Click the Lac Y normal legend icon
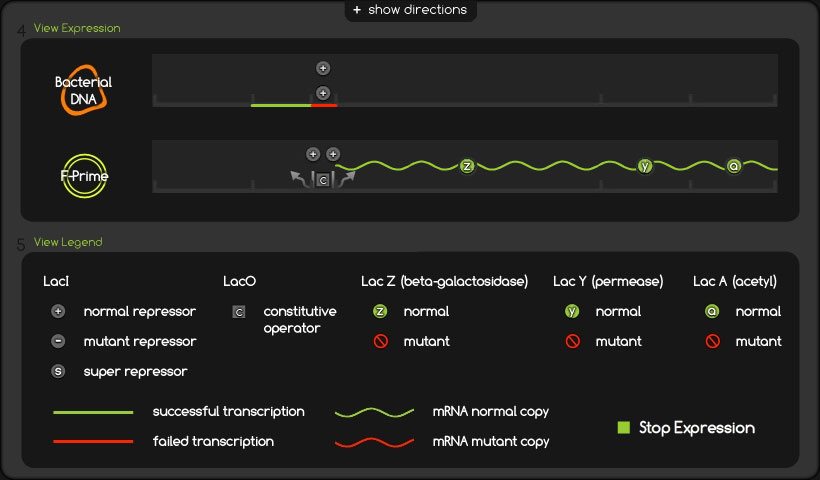Screen dimensions: 820x480 572,311
